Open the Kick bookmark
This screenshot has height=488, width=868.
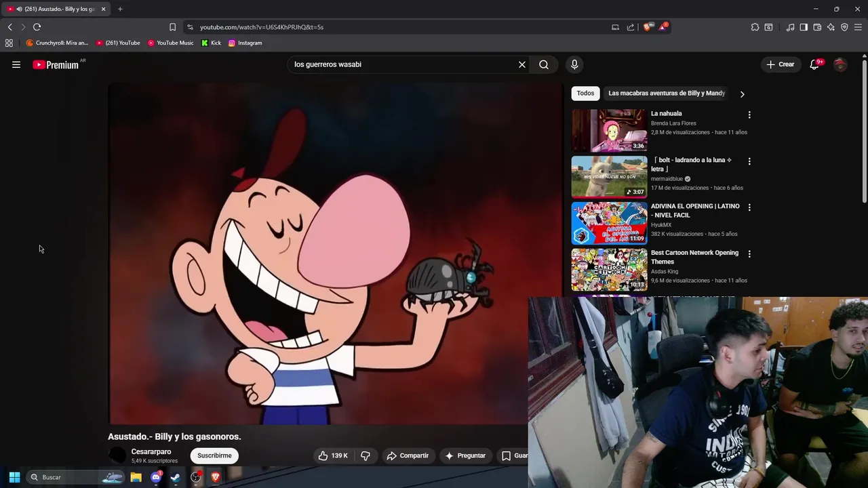pos(211,43)
